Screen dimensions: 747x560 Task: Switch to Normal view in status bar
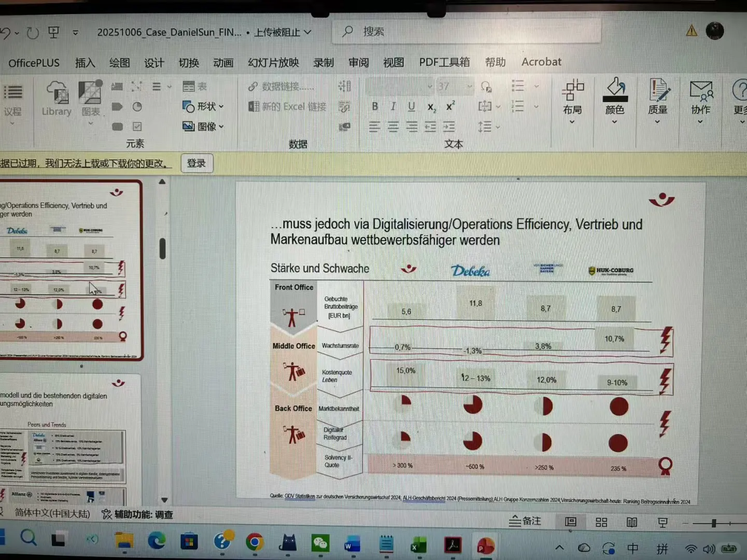pyautogui.click(x=571, y=522)
